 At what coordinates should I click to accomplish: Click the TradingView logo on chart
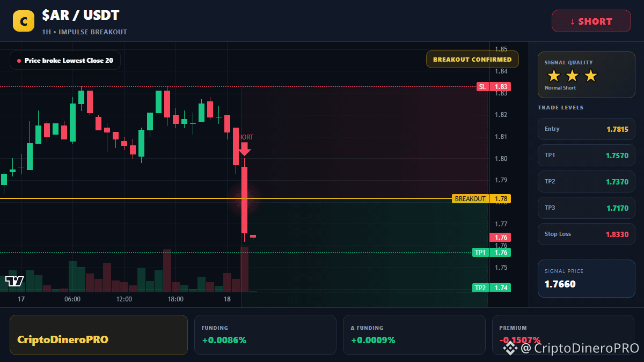14,281
